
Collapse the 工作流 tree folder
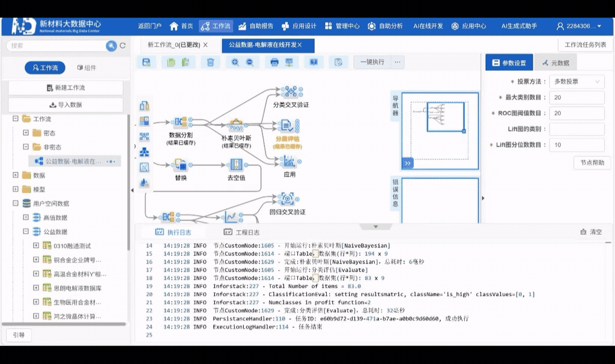click(16, 119)
